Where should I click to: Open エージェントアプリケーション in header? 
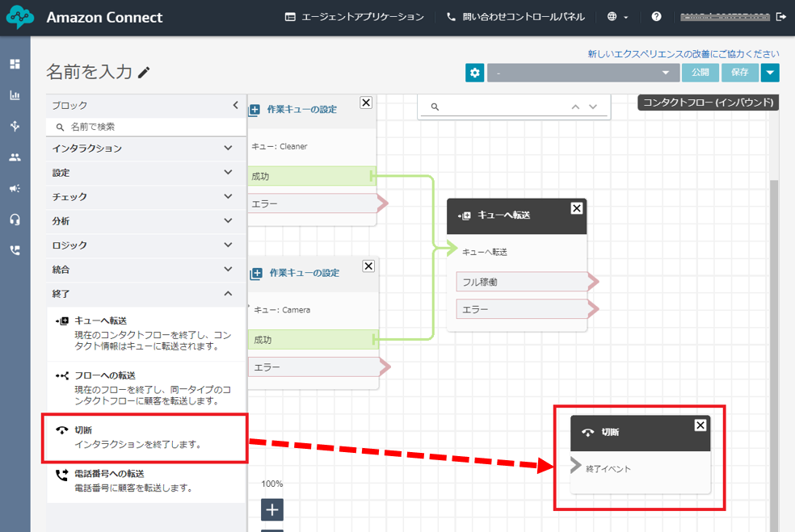click(x=355, y=17)
